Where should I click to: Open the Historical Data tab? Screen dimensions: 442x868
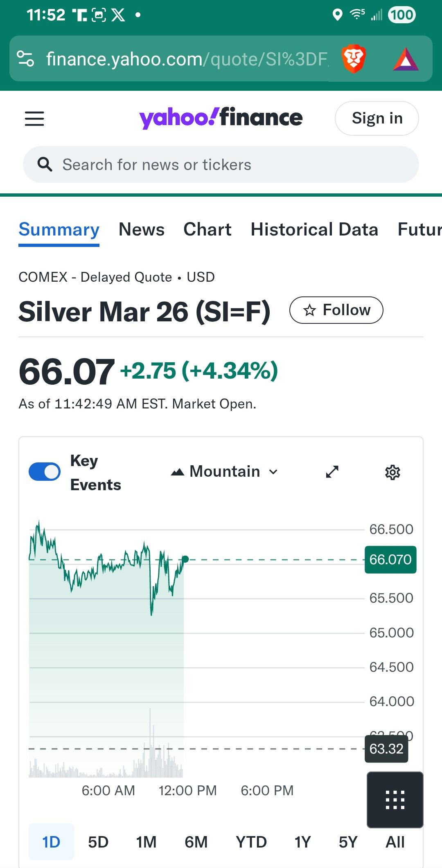click(314, 230)
